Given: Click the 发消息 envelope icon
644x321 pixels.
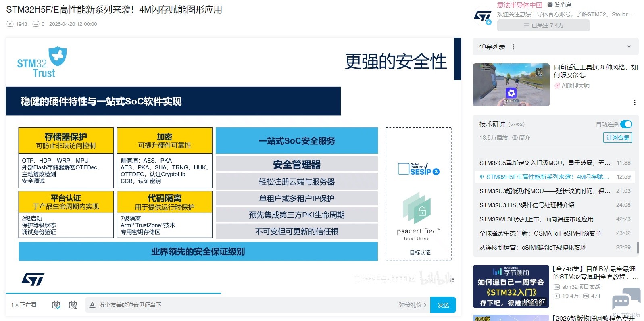Looking at the screenshot, I should coord(550,5).
